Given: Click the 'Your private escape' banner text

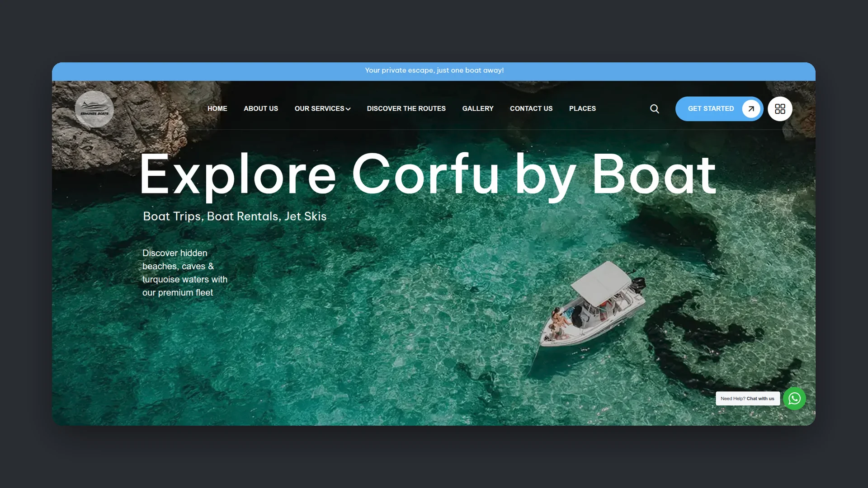Looking at the screenshot, I should point(434,70).
